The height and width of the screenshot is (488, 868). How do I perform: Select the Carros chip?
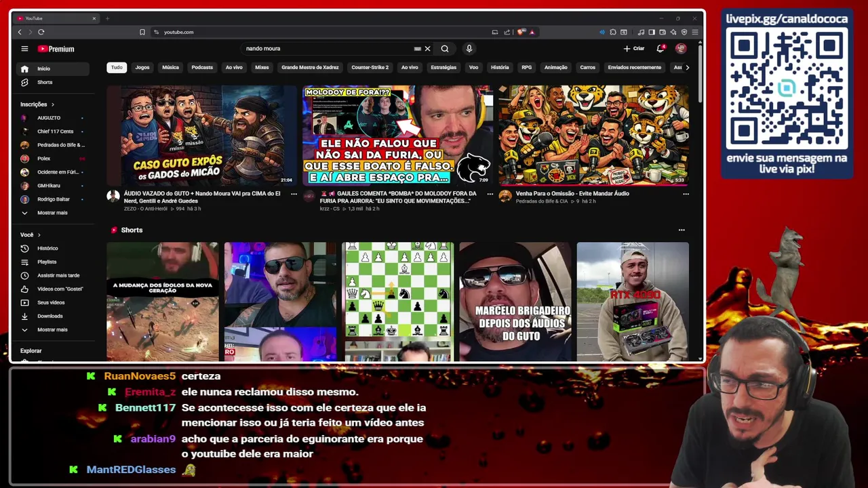click(x=587, y=67)
